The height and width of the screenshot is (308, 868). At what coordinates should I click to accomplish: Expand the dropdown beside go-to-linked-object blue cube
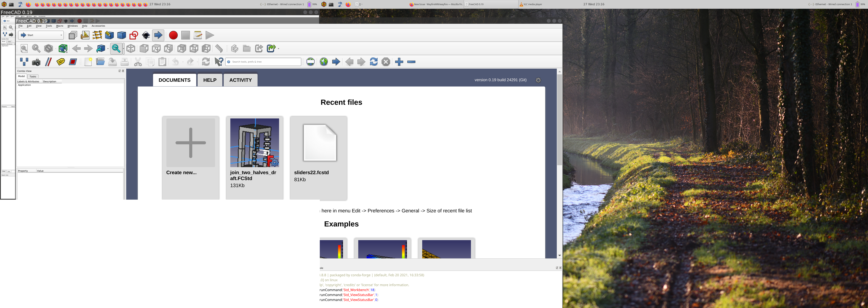click(108, 48)
